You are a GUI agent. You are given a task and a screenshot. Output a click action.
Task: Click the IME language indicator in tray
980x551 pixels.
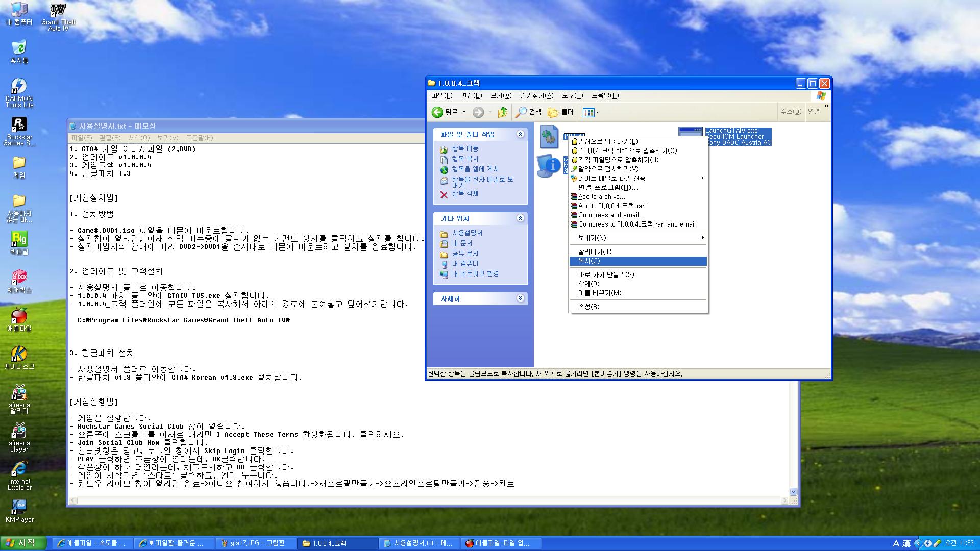pos(896,544)
